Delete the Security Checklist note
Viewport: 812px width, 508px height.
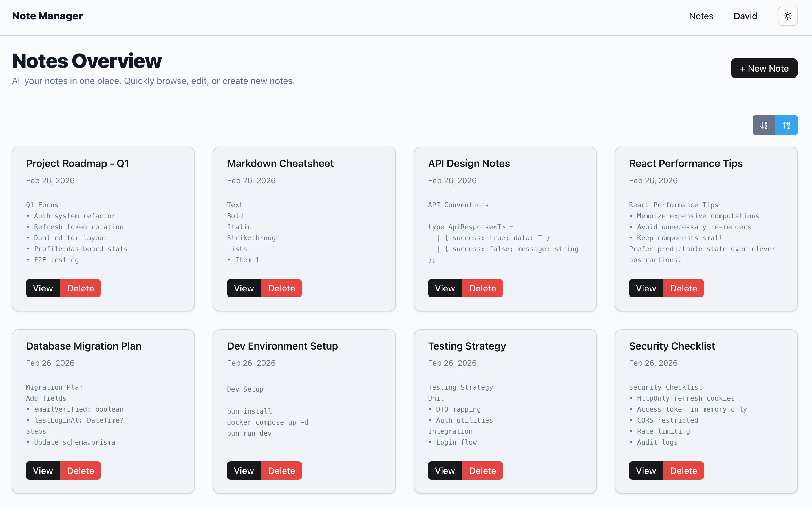[684, 471]
